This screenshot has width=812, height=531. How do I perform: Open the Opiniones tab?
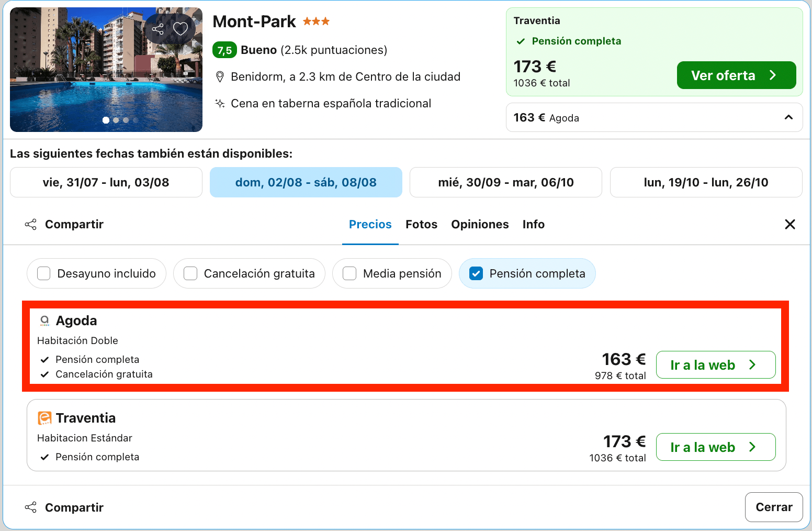pos(480,224)
